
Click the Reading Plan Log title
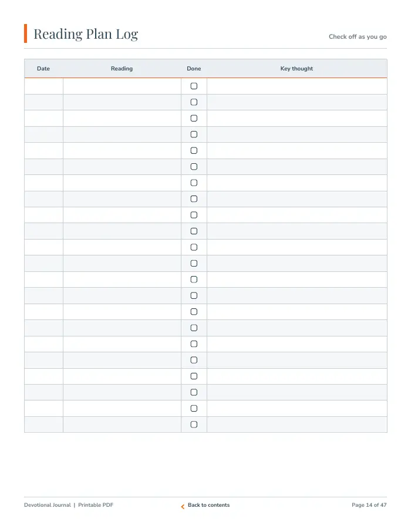point(86,34)
